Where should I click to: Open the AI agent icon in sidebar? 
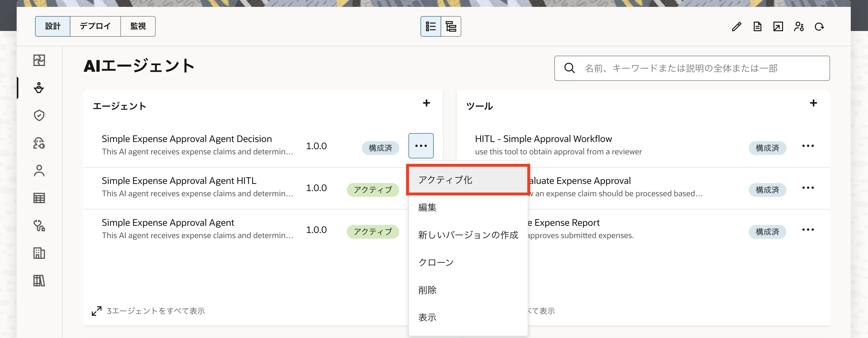(39, 88)
